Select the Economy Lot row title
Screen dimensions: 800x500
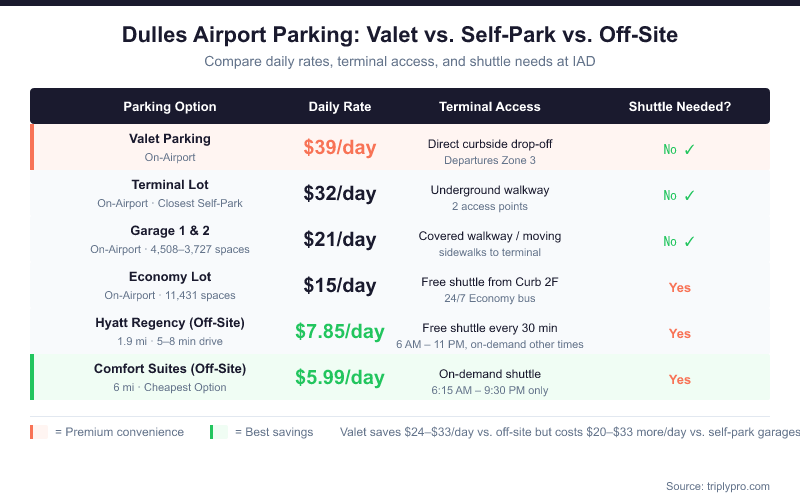(170, 277)
